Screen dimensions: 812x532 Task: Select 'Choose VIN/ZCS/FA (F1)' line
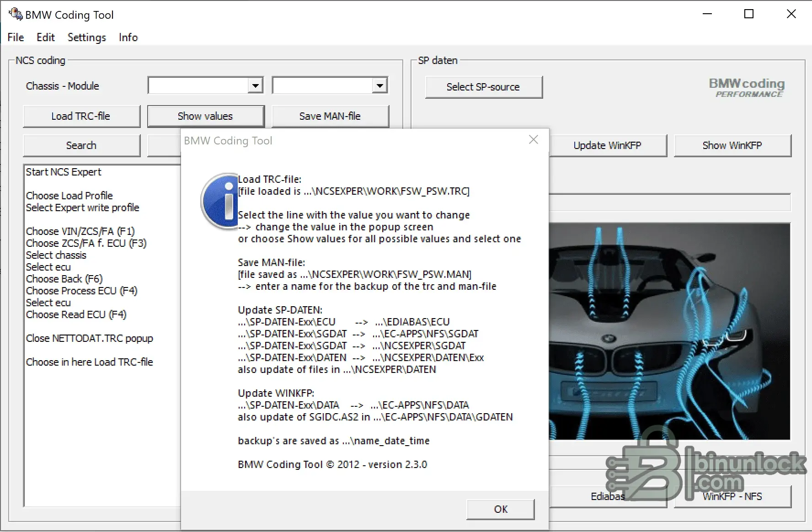(80, 231)
